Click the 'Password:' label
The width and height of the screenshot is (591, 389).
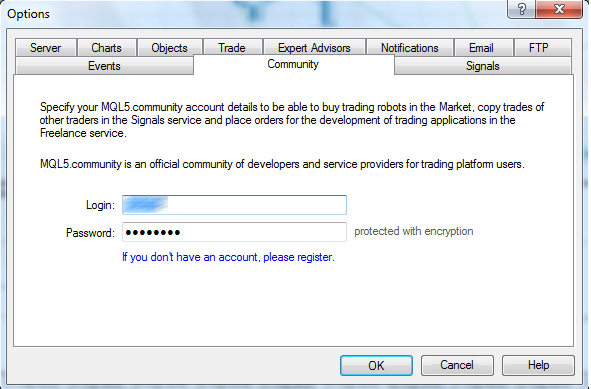pyautogui.click(x=90, y=233)
